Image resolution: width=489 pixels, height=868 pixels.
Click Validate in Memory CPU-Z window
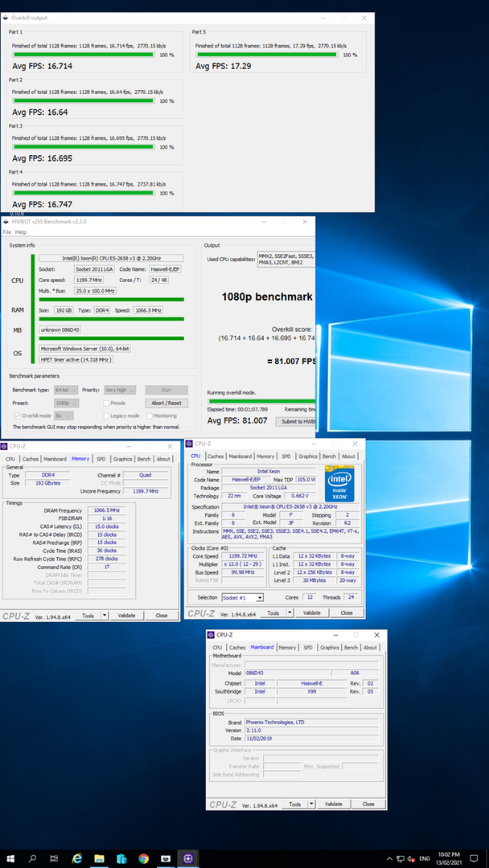coord(127,616)
